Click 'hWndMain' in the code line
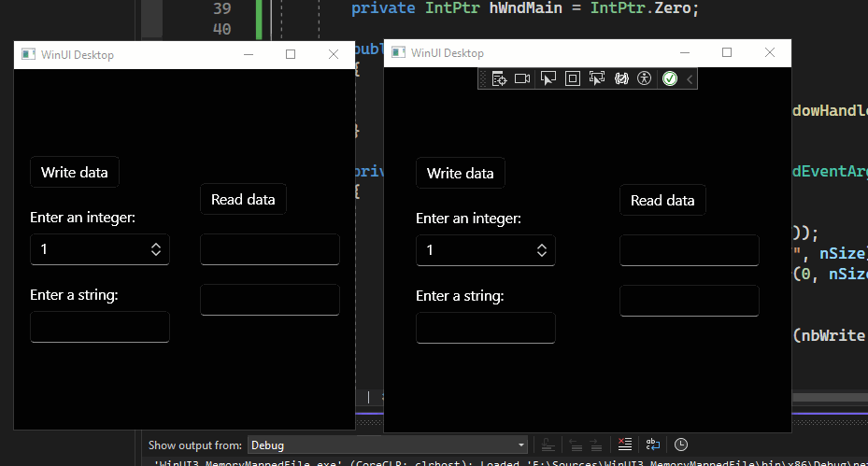The image size is (868, 466). click(525, 8)
